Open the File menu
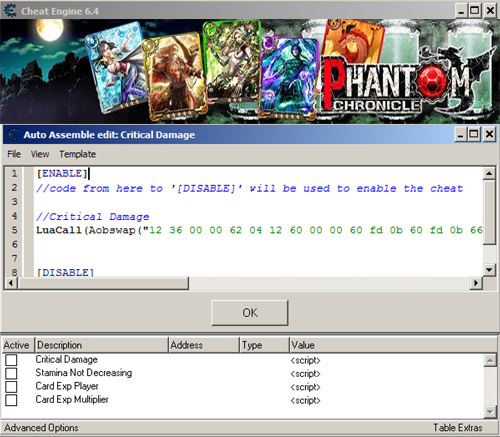The width and height of the screenshot is (500, 437). click(14, 154)
